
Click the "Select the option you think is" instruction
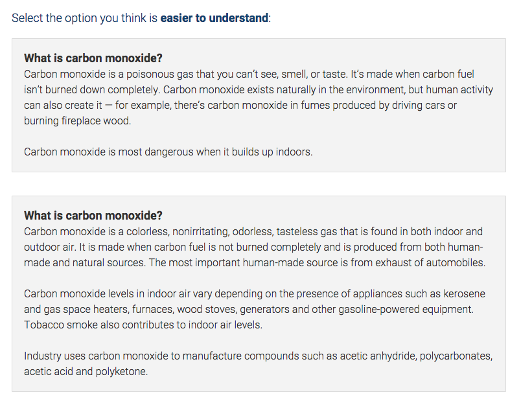tap(84, 18)
